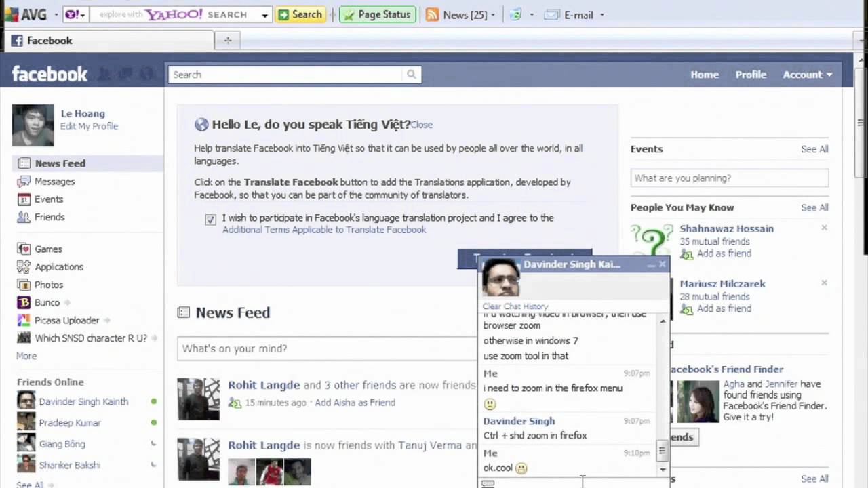The height and width of the screenshot is (488, 868).
Task: Open Davinder Singh's chat profile photo
Action: click(x=501, y=278)
